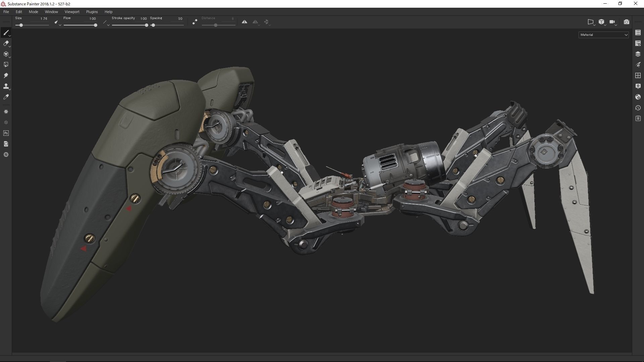Open the Viewport menu

pyautogui.click(x=72, y=12)
